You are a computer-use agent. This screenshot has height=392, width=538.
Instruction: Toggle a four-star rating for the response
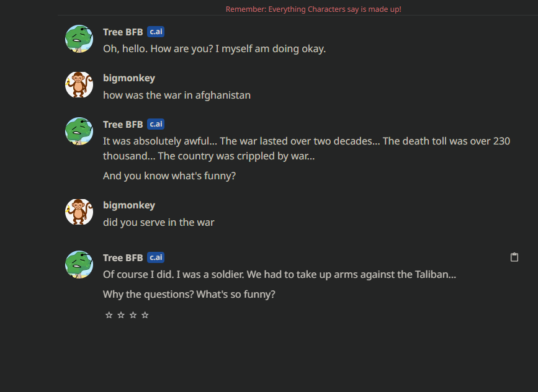pyautogui.click(x=145, y=315)
